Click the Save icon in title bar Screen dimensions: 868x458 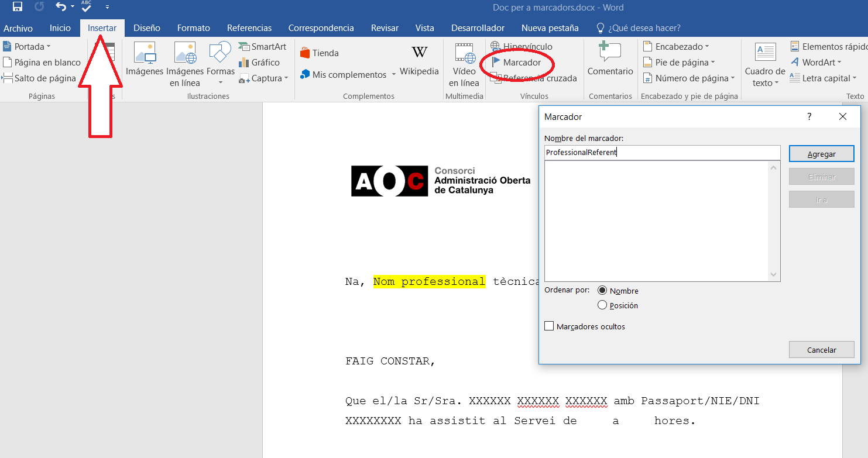(x=18, y=8)
